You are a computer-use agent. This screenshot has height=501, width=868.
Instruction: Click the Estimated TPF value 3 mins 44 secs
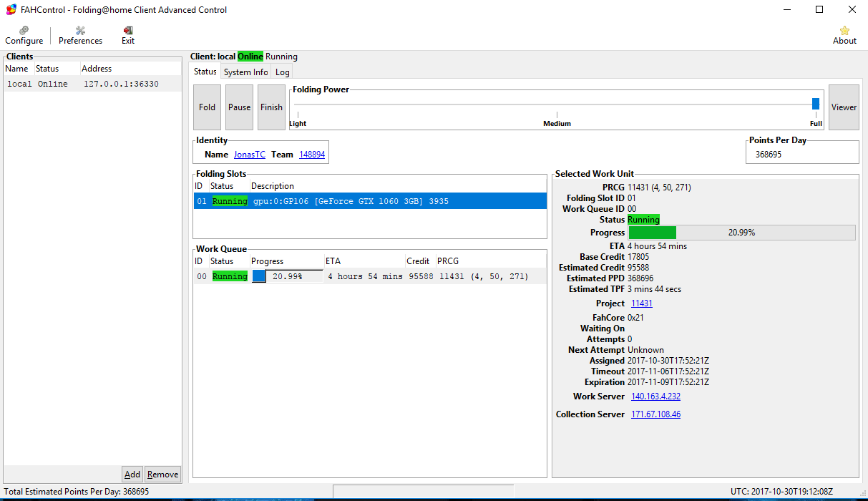(x=654, y=289)
